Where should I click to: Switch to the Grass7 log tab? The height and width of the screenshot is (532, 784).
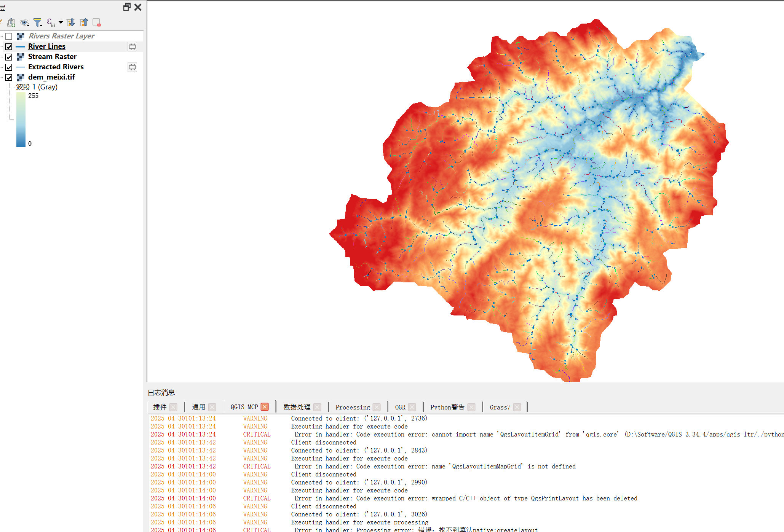click(x=500, y=407)
